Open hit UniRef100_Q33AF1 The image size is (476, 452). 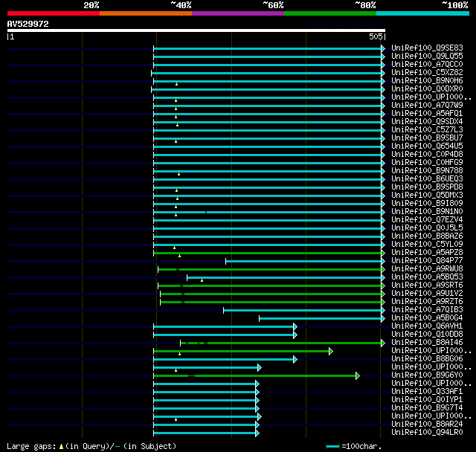pos(427,392)
